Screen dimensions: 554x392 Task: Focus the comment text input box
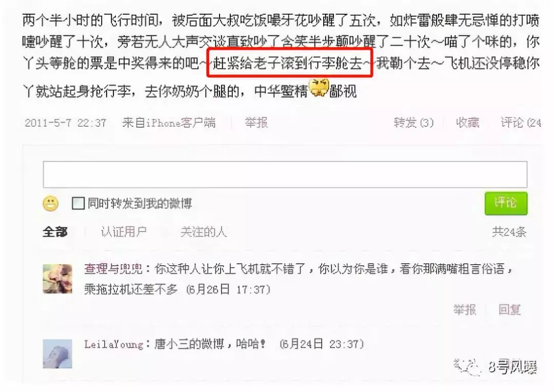(x=285, y=174)
